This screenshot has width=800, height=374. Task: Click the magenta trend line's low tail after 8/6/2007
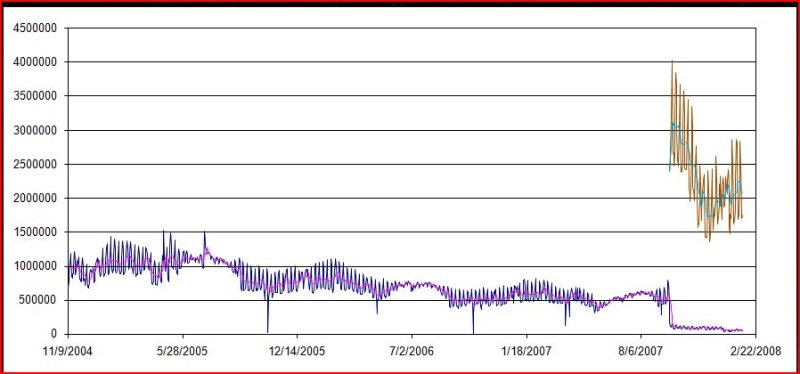pos(707,328)
